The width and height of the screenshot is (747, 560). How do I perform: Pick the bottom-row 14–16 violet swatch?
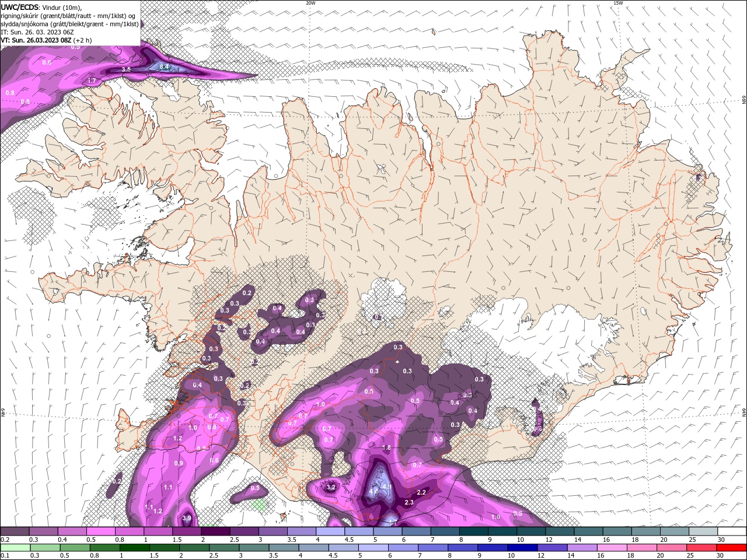(x=583, y=548)
